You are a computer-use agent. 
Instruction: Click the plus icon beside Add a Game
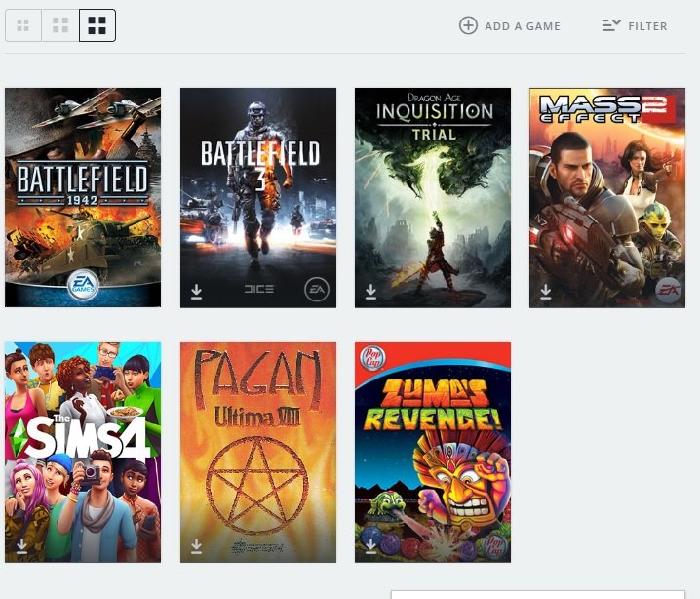468,25
